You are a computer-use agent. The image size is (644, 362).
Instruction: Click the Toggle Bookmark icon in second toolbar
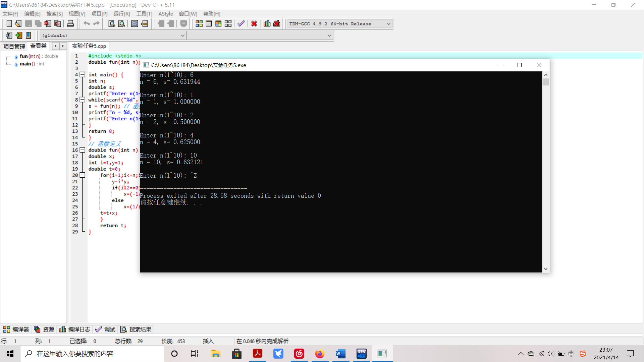pyautogui.click(x=29, y=35)
